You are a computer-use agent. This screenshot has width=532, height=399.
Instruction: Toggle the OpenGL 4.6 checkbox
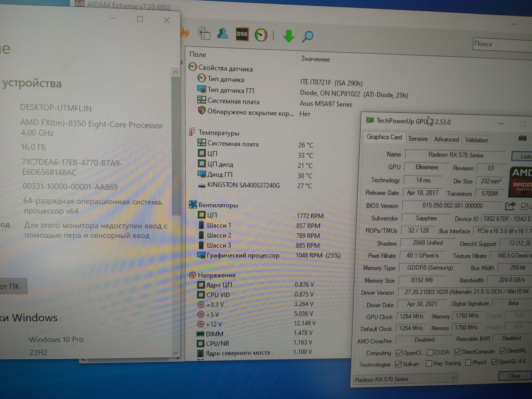tap(494, 362)
